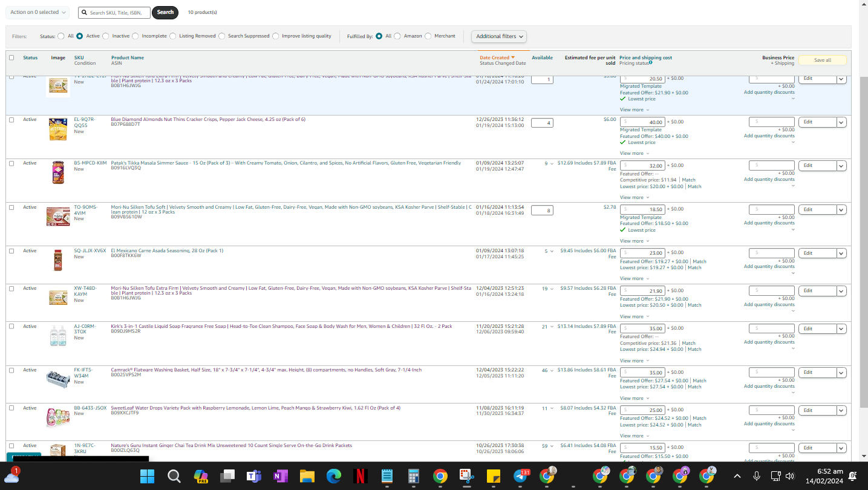
Task: Open the Patak's Tikka Masala product image
Action: pyautogui.click(x=58, y=173)
